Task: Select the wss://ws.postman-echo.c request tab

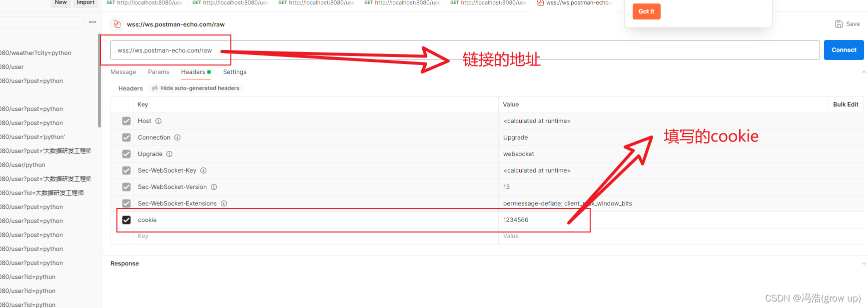Action: tap(575, 3)
